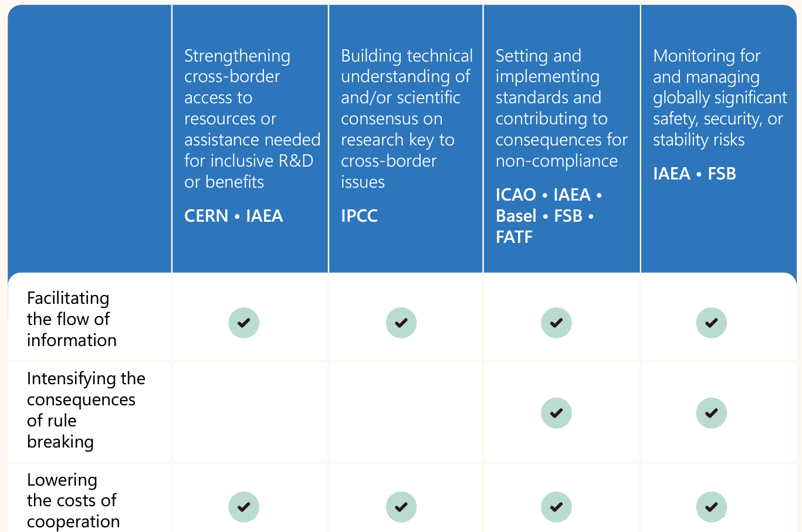Click cooperation costs checkmark under CERN IAEA column
The image size is (802, 532).
click(x=243, y=507)
